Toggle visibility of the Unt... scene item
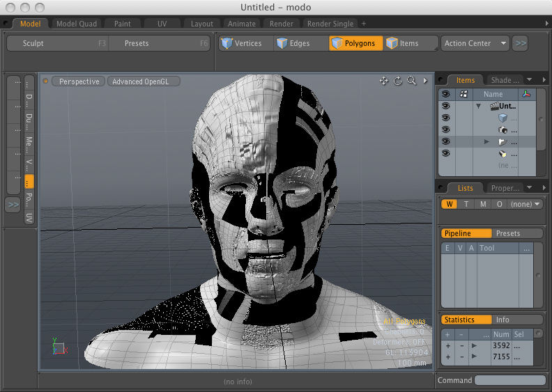Image resolution: width=552 pixels, height=392 pixels. point(446,106)
